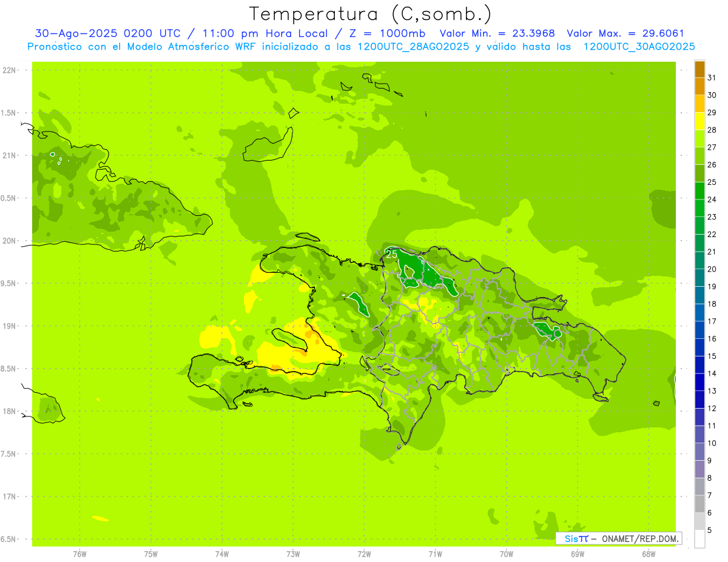This screenshot has width=728, height=562.
Task: Click the 73W longitude axis label
Action: click(x=293, y=554)
